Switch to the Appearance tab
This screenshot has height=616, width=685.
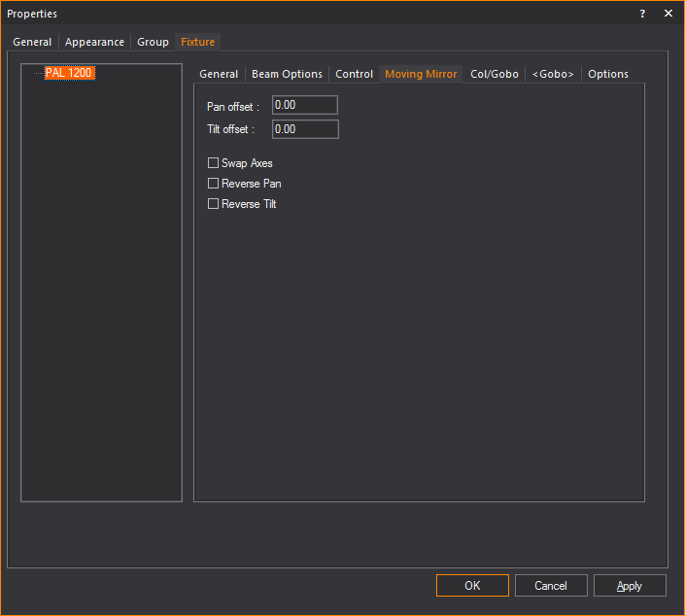94,42
